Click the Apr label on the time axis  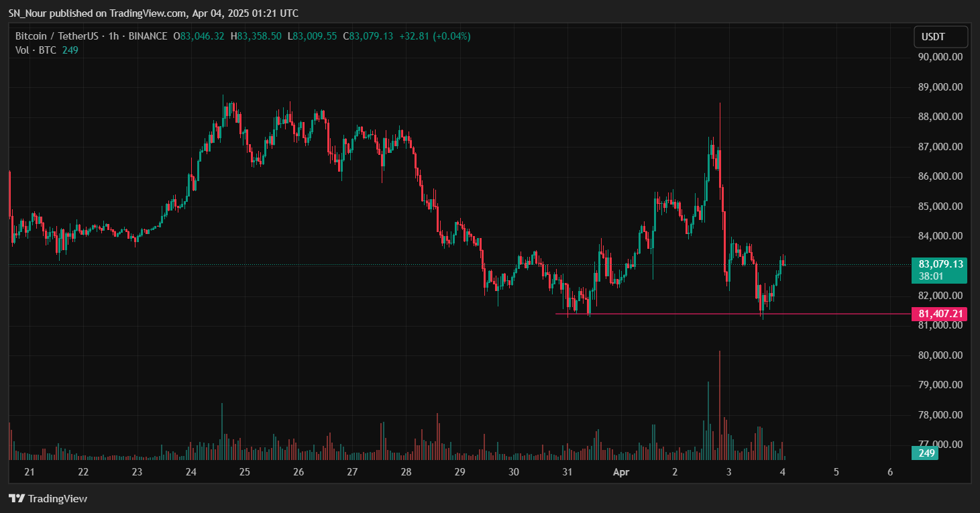tap(621, 471)
